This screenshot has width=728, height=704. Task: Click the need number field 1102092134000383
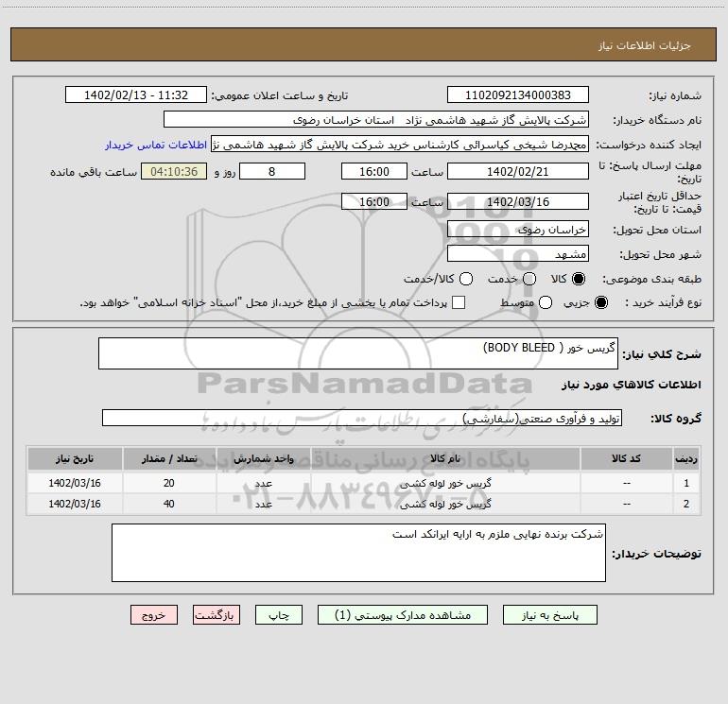pyautogui.click(x=518, y=94)
